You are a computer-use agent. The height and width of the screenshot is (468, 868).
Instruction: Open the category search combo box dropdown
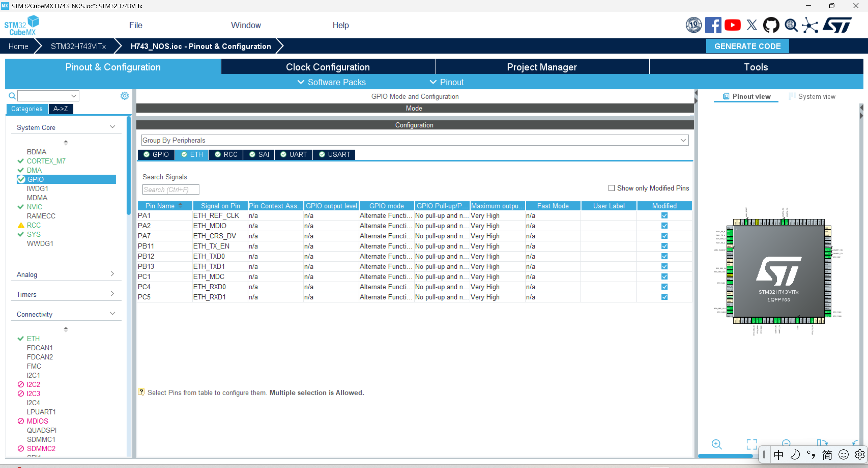pyautogui.click(x=74, y=96)
